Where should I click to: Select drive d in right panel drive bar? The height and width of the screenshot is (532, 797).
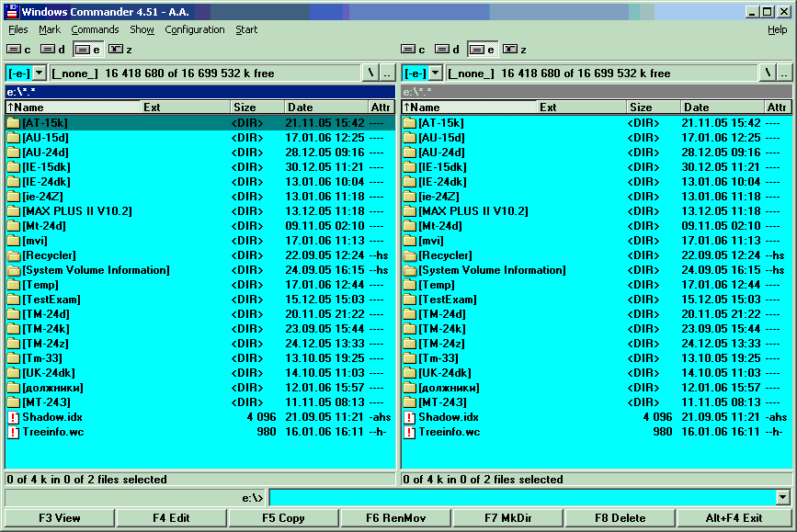pos(448,50)
